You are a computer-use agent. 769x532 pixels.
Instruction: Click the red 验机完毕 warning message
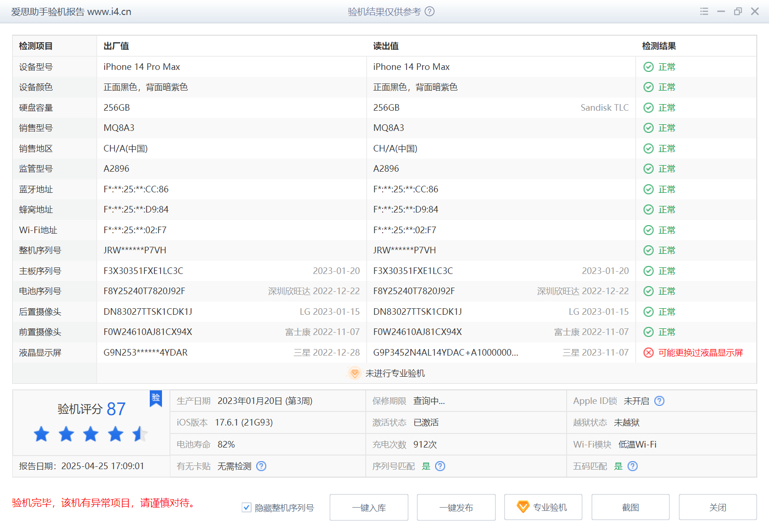point(104,503)
